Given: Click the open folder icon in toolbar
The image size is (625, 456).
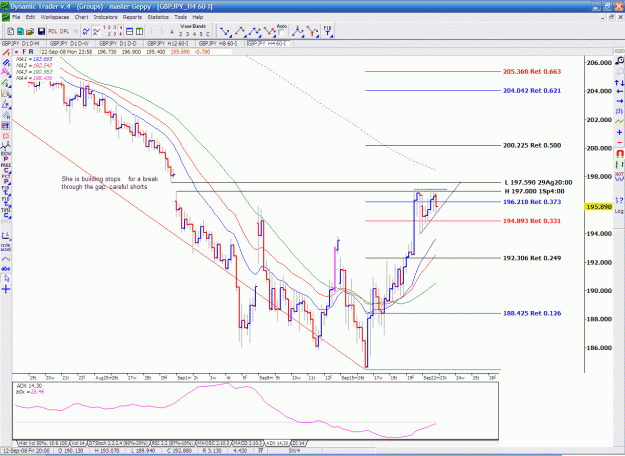Looking at the screenshot, I should pos(30,31).
